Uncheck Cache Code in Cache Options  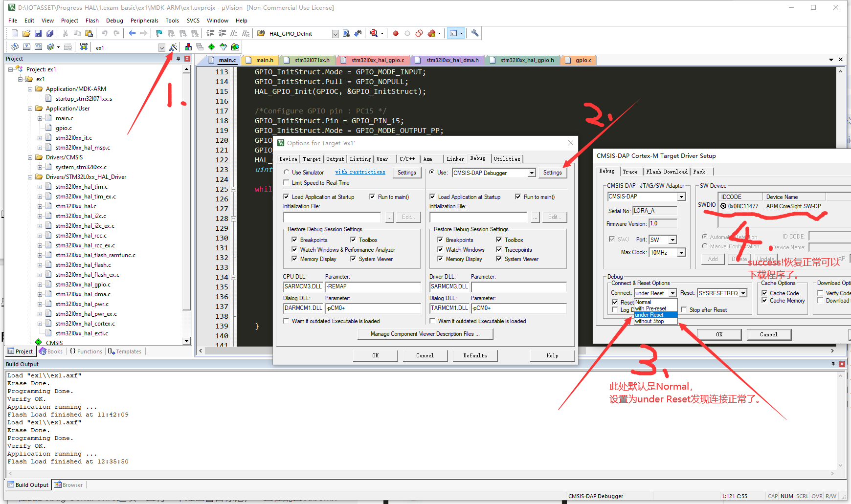(x=764, y=292)
